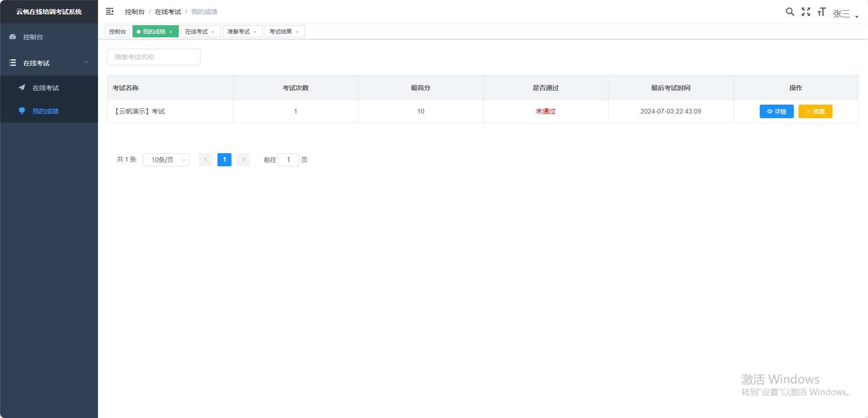Close the 在线考试 tab
Screen dimensions: 868x418
(213, 32)
